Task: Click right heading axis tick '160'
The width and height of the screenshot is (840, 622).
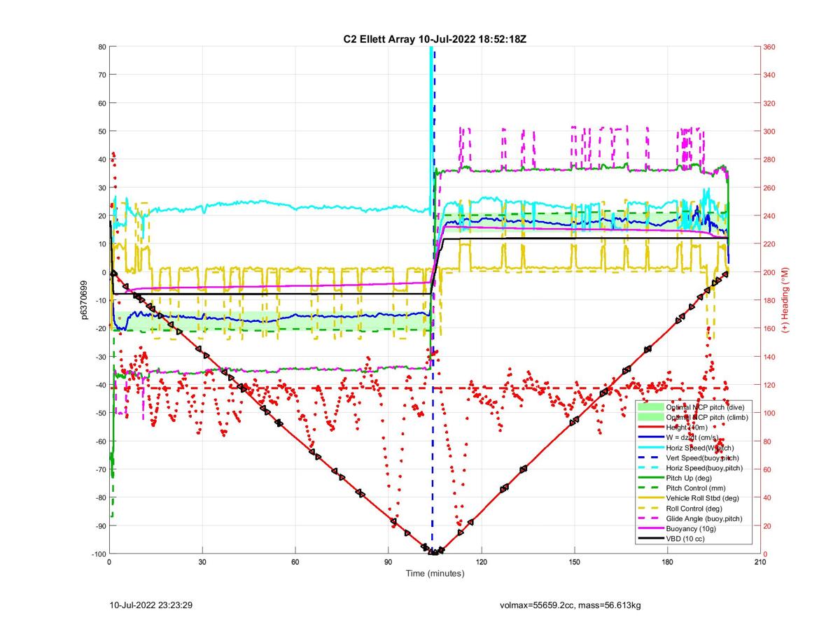Action: click(x=769, y=329)
